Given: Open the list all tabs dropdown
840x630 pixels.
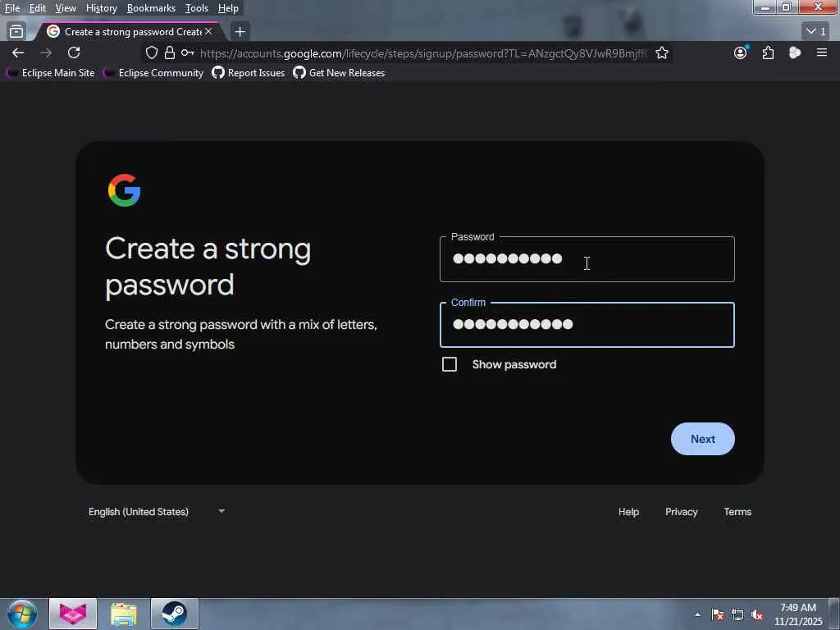Looking at the screenshot, I should coord(816,32).
